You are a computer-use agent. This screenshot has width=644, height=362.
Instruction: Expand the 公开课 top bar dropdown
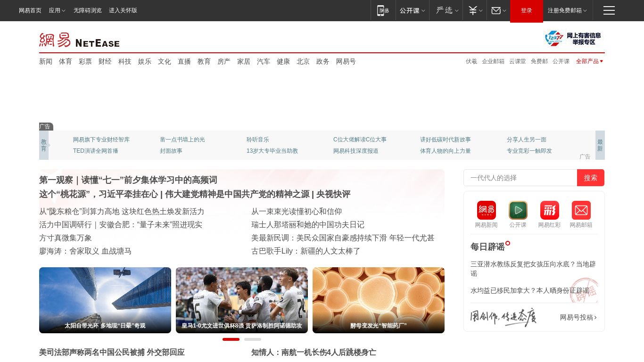click(412, 10)
